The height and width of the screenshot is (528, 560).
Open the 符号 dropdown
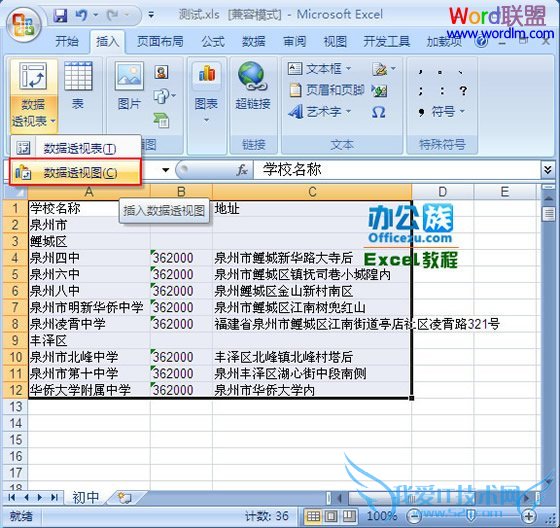coord(441,112)
